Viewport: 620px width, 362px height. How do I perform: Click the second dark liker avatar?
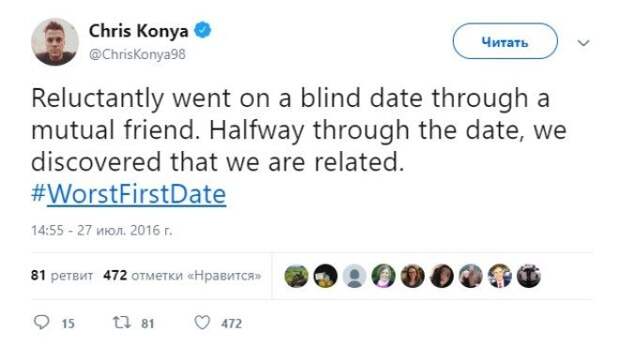click(325, 276)
